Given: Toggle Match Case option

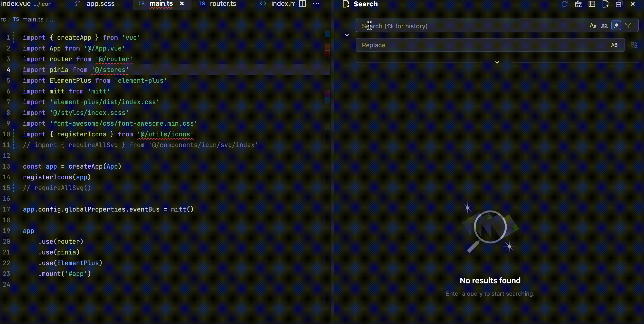Looking at the screenshot, I should 593,26.
